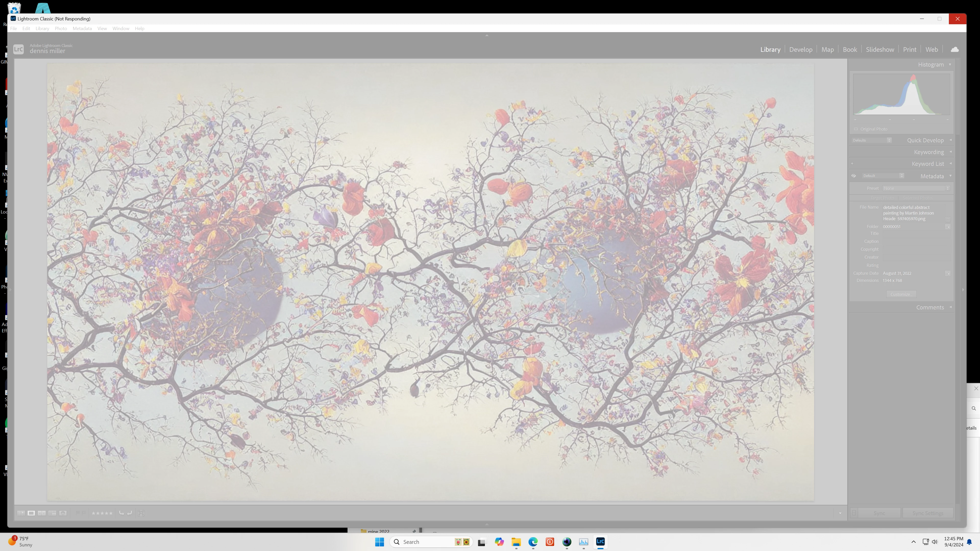This screenshot has width=980, height=551.
Task: Open Survey view icon
Action: 53,513
